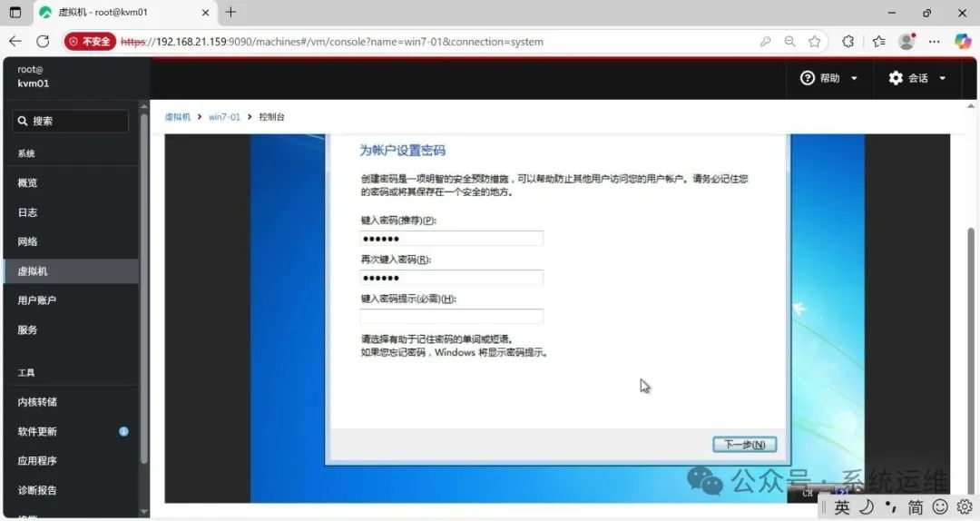Click the software update info badge
The height and width of the screenshot is (521, 980).
click(x=123, y=431)
